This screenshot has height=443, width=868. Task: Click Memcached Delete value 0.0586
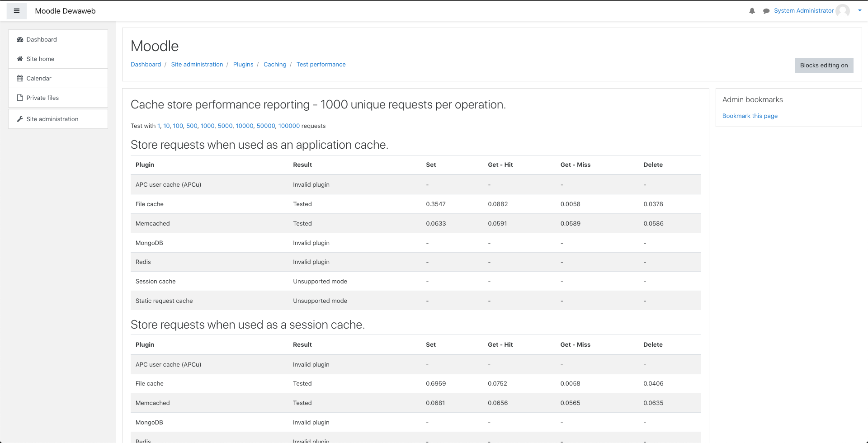pos(653,223)
